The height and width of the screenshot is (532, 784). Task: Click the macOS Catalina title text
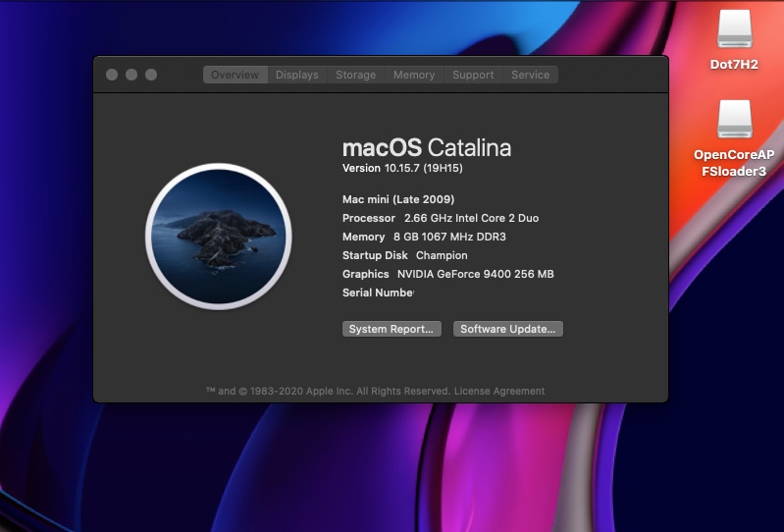tap(427, 148)
